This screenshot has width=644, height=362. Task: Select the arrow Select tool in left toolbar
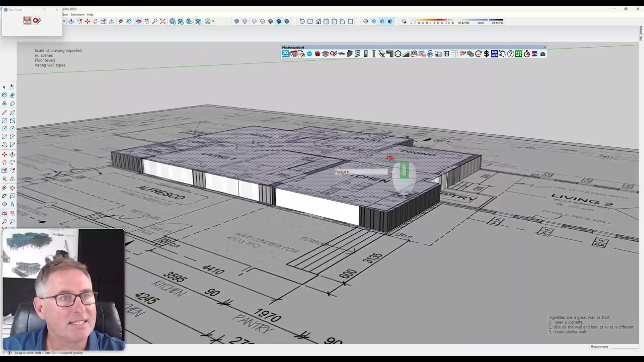tap(4, 87)
